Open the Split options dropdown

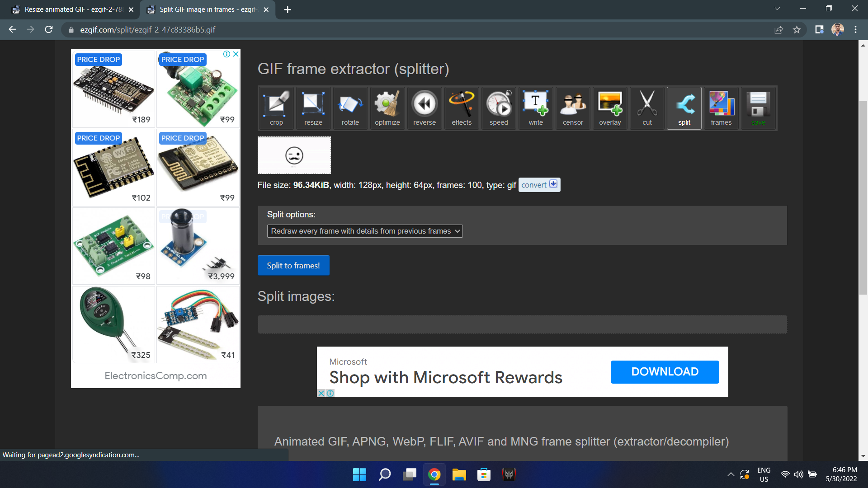(364, 231)
